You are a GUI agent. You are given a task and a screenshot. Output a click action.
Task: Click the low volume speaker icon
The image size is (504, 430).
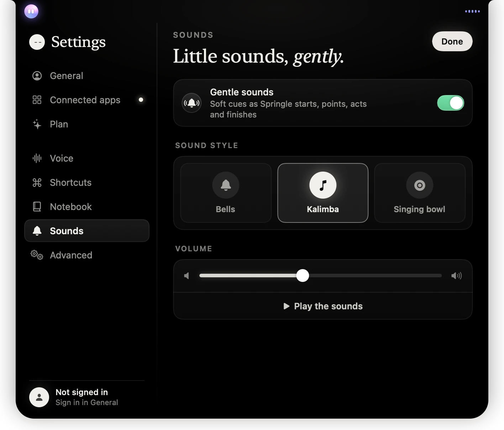pyautogui.click(x=187, y=276)
